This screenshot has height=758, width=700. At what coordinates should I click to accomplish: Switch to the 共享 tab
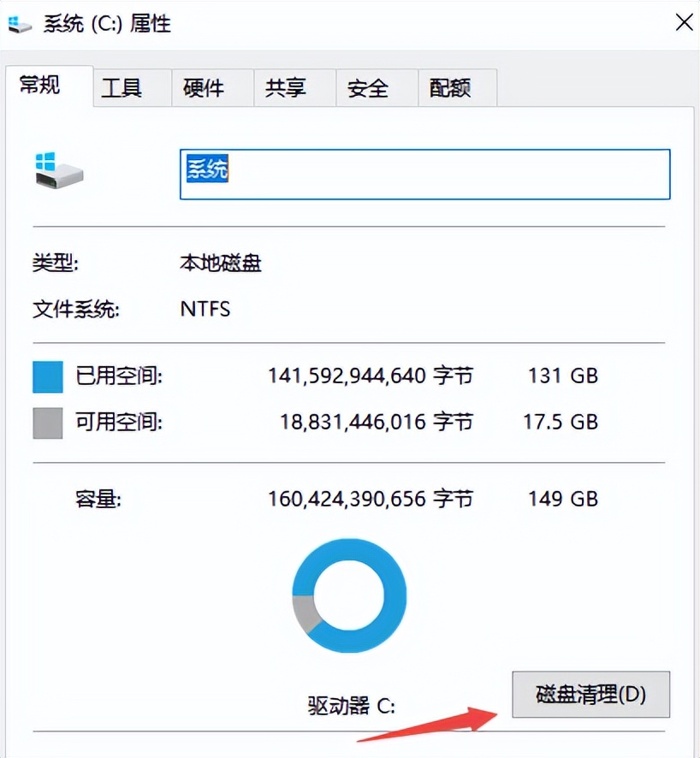295,88
